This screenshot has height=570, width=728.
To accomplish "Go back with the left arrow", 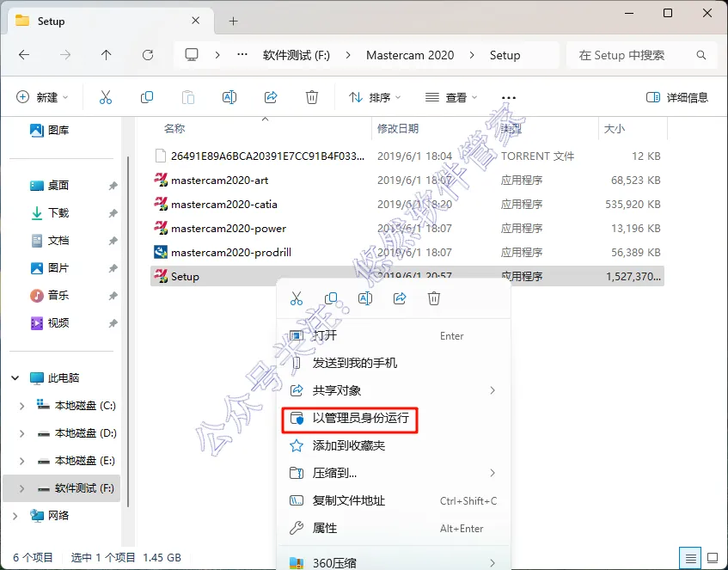I will point(24,55).
